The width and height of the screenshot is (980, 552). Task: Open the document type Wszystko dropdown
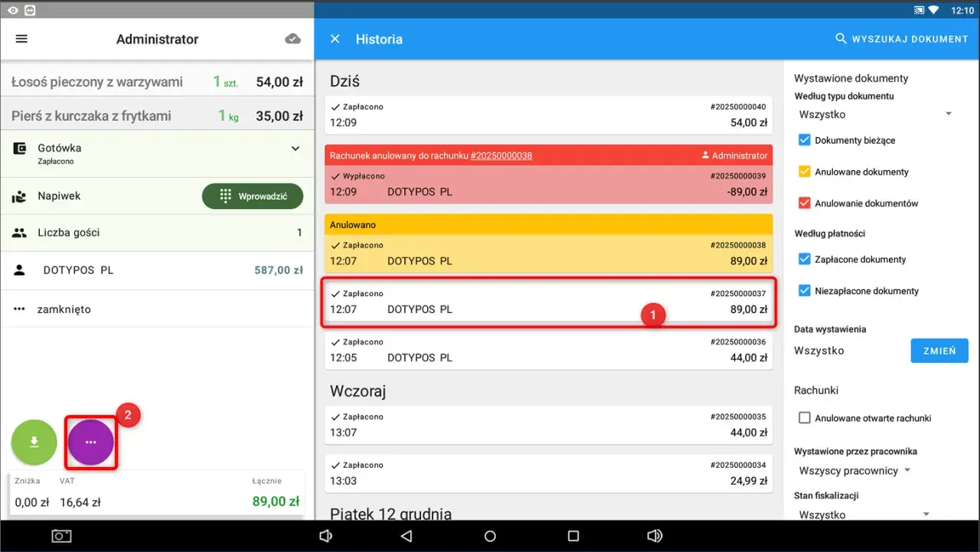[x=876, y=114]
